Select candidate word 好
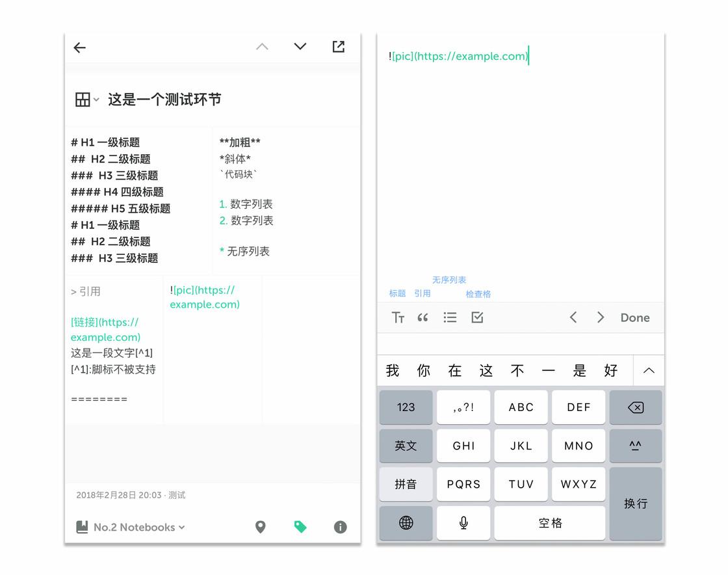 [610, 371]
